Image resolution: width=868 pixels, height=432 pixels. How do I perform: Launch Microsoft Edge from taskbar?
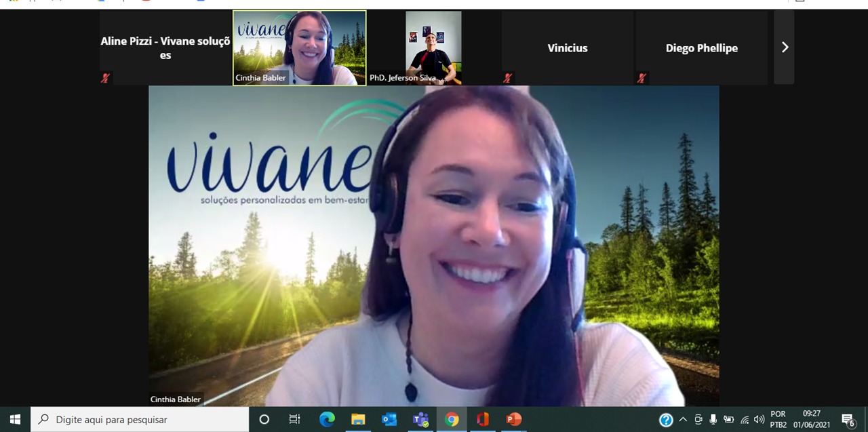pyautogui.click(x=327, y=420)
